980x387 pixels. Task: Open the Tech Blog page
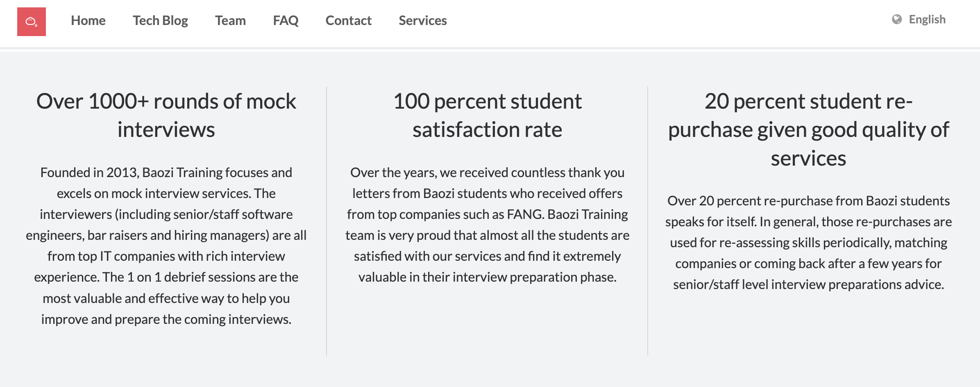160,20
